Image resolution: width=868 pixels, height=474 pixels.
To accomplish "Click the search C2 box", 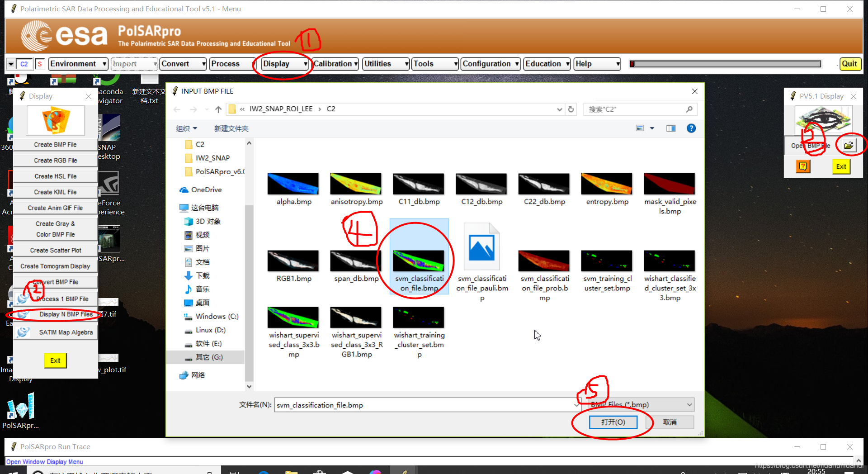I will (x=640, y=109).
